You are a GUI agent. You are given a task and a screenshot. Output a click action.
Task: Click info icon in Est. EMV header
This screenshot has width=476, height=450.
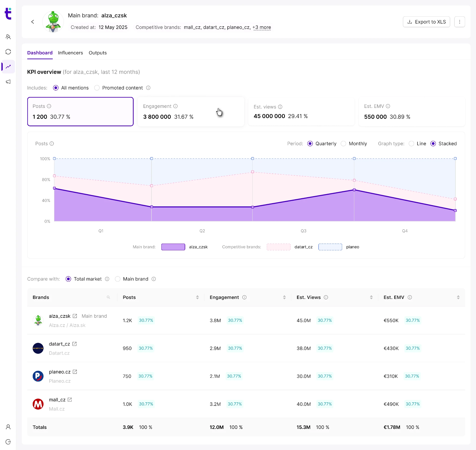pyautogui.click(x=410, y=297)
